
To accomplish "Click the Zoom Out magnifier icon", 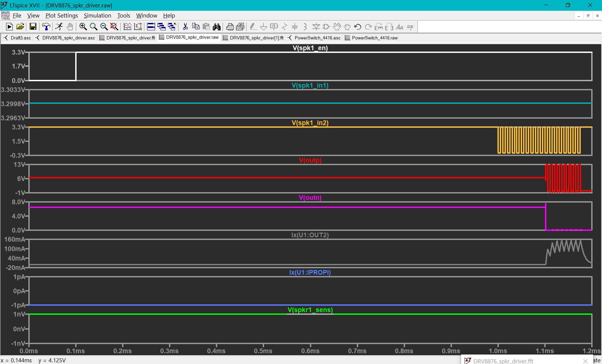I will coord(104,27).
